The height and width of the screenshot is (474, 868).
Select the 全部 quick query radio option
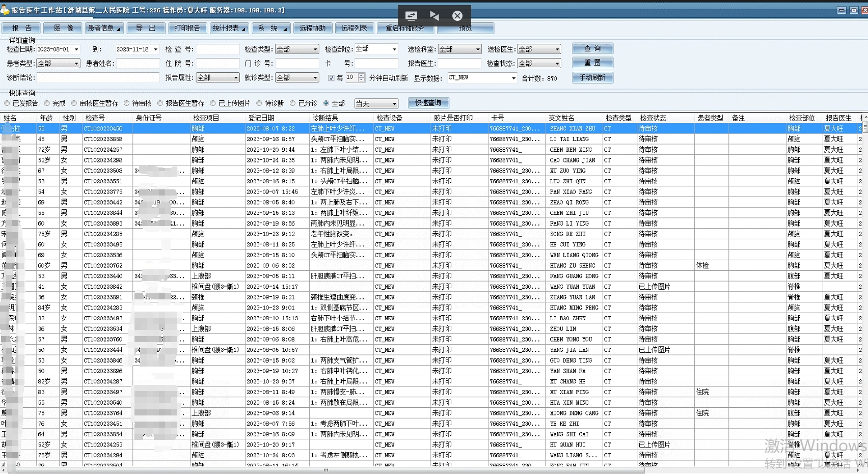[x=326, y=103]
